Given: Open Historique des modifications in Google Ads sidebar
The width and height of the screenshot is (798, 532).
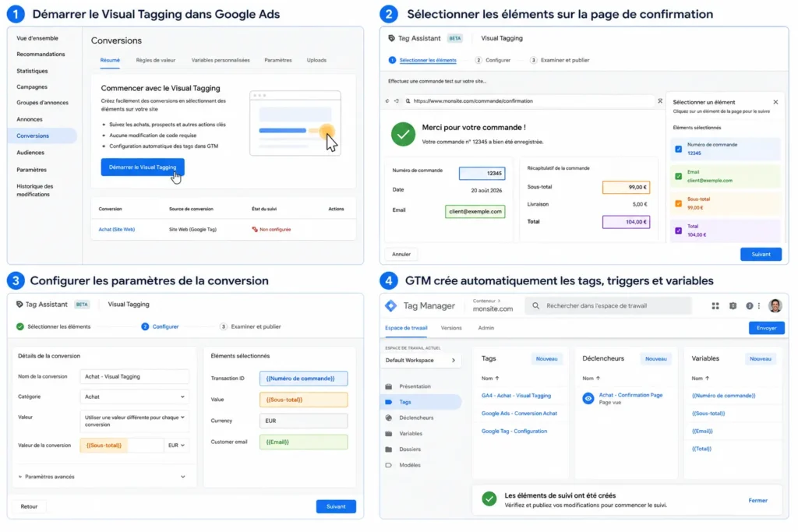Looking at the screenshot, I should pyautogui.click(x=34, y=190).
